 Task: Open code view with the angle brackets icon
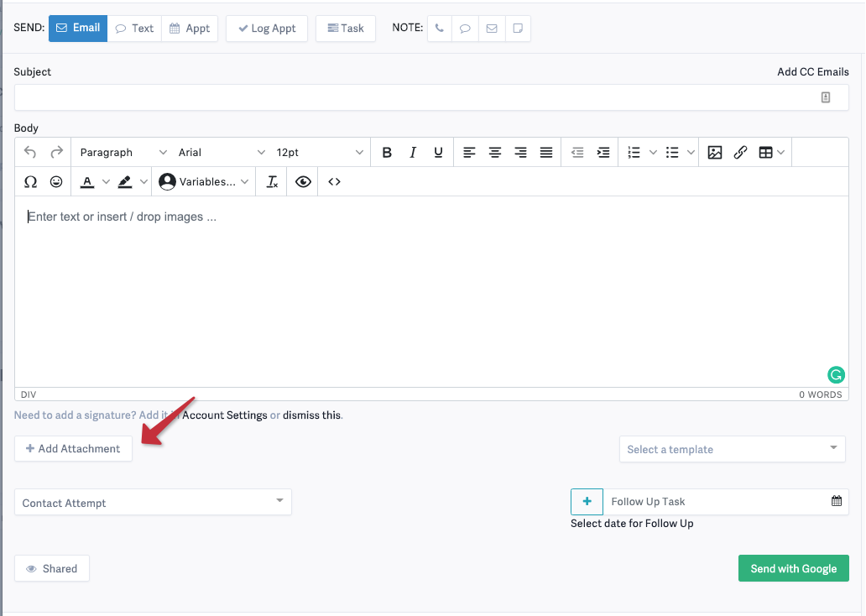click(333, 181)
